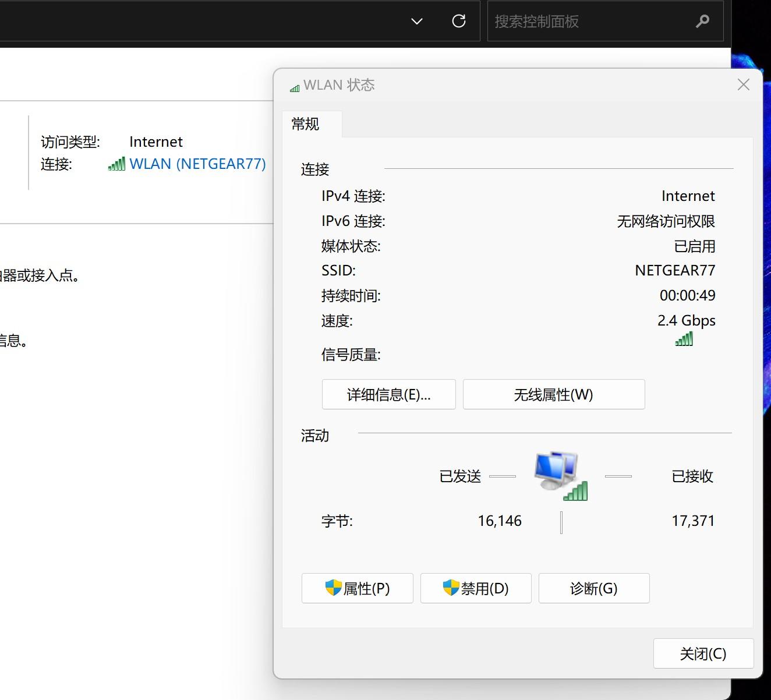Open 详细信息(E)... details button
The height and width of the screenshot is (700, 771).
click(389, 395)
